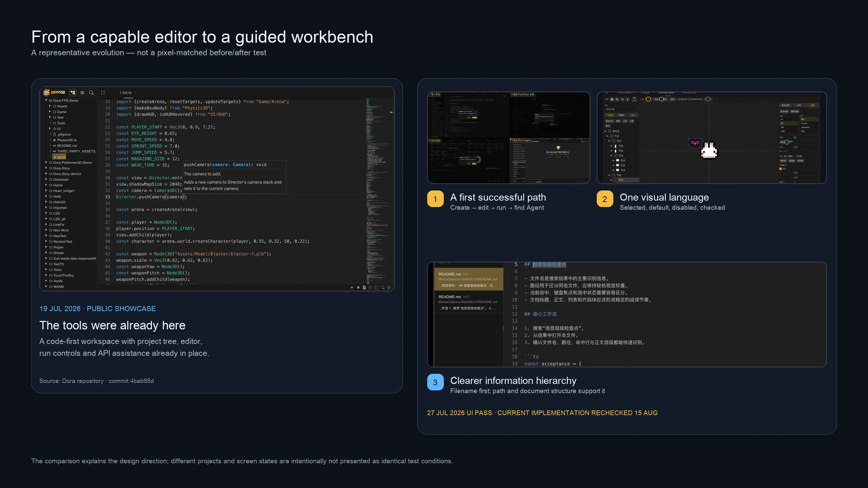Screen dimensions: 868x488
Task: Click line 33 Director.pushCamera code
Action: click(152, 197)
